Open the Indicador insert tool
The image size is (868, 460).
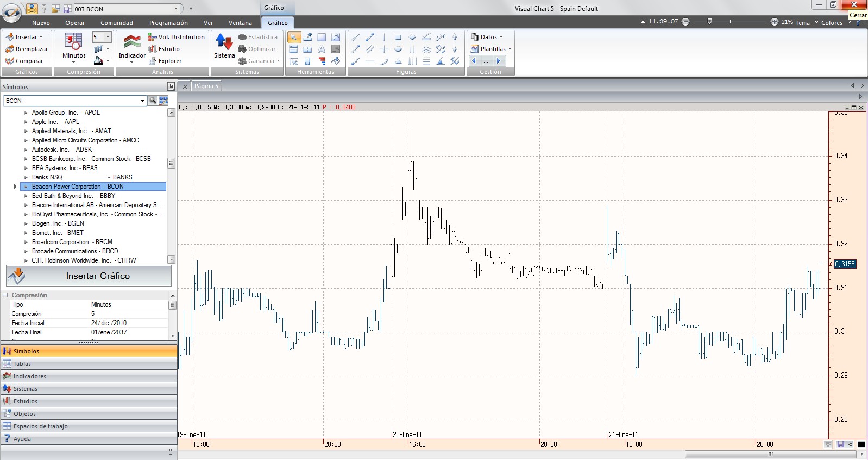pyautogui.click(x=132, y=49)
